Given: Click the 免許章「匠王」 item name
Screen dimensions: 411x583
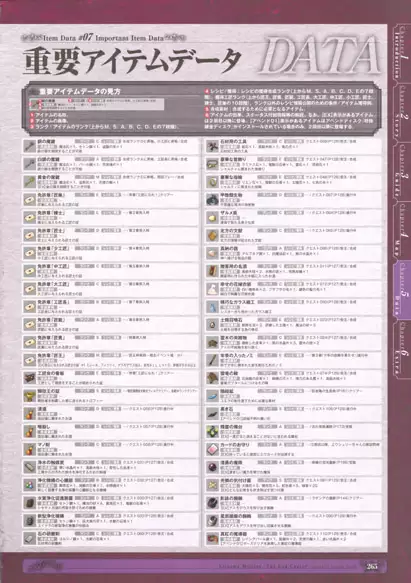Looking at the screenshot, I should (x=51, y=355).
